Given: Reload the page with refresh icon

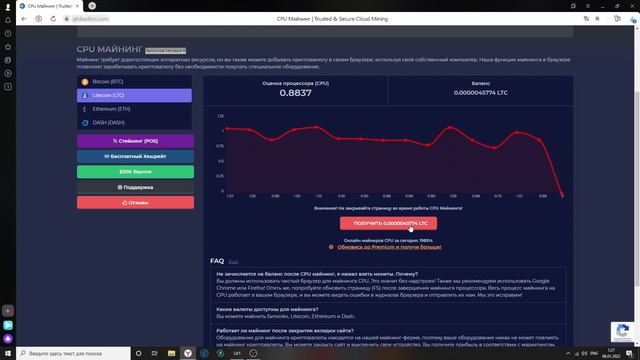Looking at the screenshot, I should (53, 19).
